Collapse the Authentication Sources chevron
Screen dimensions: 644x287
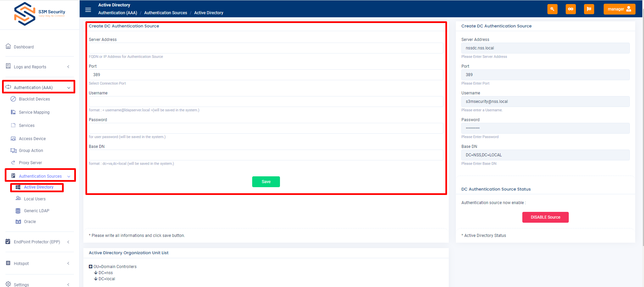coord(69,176)
